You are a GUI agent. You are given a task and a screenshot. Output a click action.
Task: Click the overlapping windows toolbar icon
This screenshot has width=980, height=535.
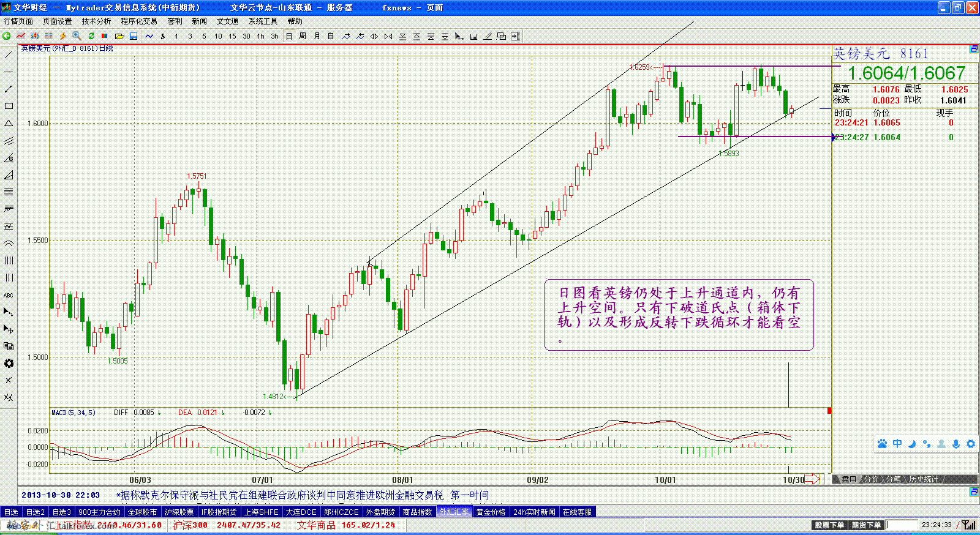[502, 36]
